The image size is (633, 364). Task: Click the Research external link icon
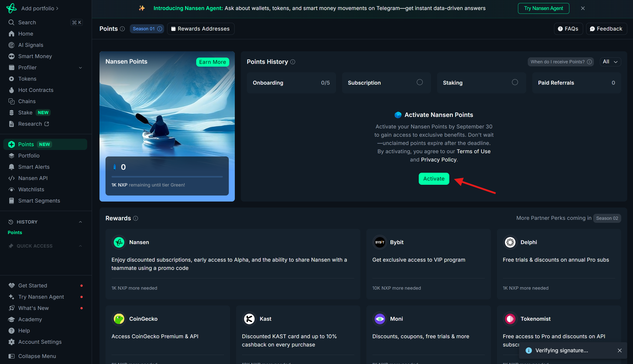click(47, 124)
